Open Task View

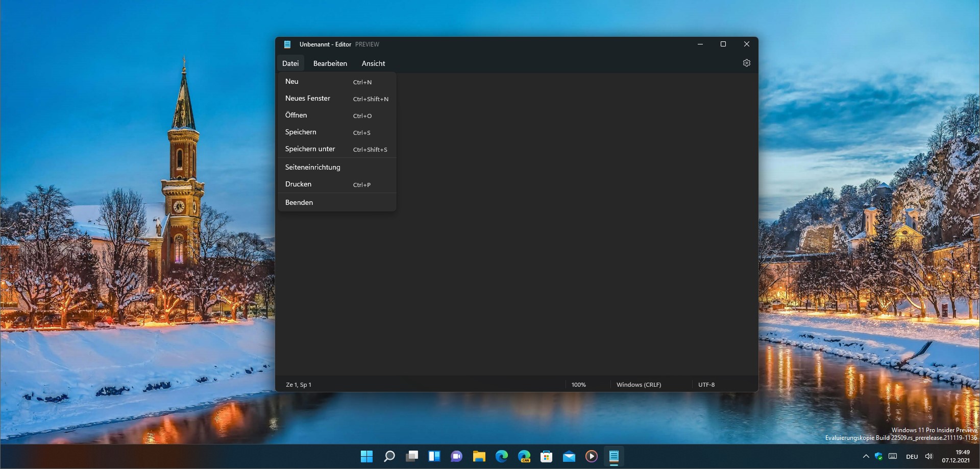tap(411, 456)
